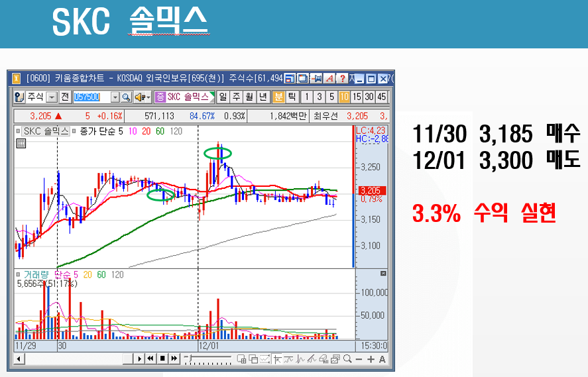Choose the 5 minute interval
Viewport: 588px width, 377px height.
pyautogui.click(x=331, y=97)
